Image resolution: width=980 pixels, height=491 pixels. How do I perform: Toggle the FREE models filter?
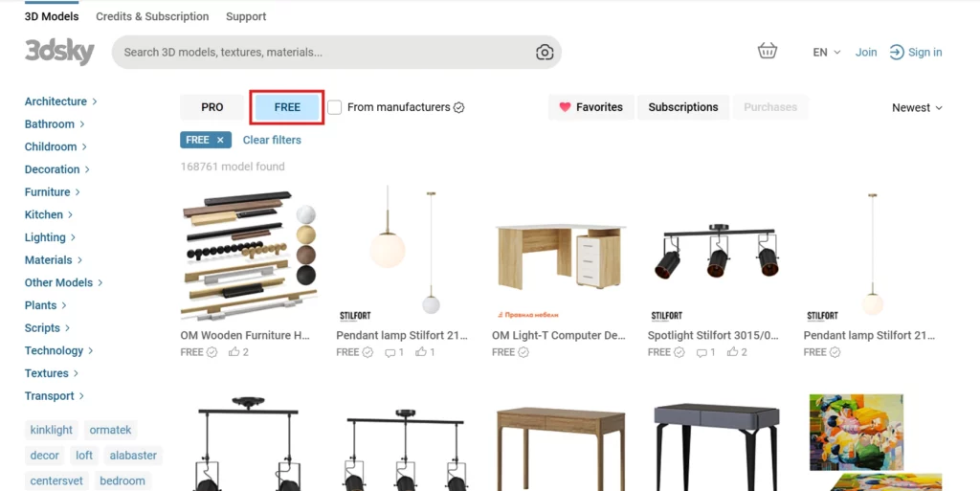click(287, 107)
